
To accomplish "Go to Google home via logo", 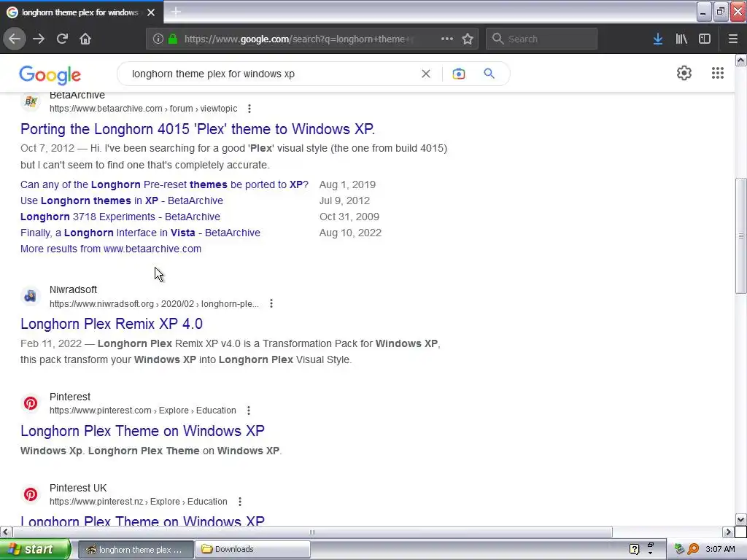I will pyautogui.click(x=50, y=75).
